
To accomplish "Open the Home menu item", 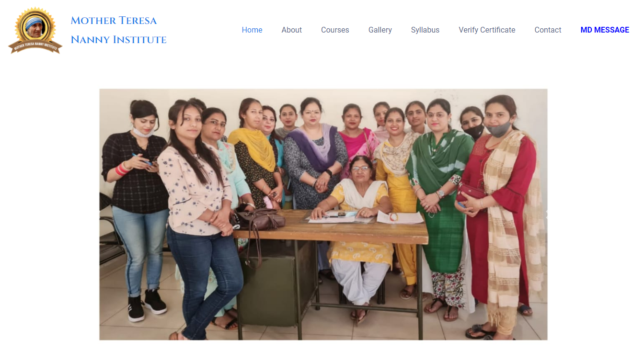I will pos(252,30).
